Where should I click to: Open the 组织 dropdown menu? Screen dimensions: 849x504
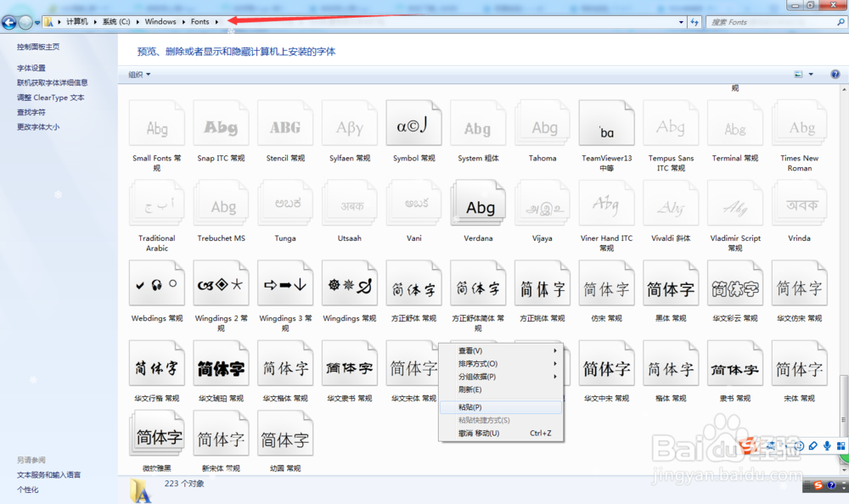pyautogui.click(x=139, y=75)
